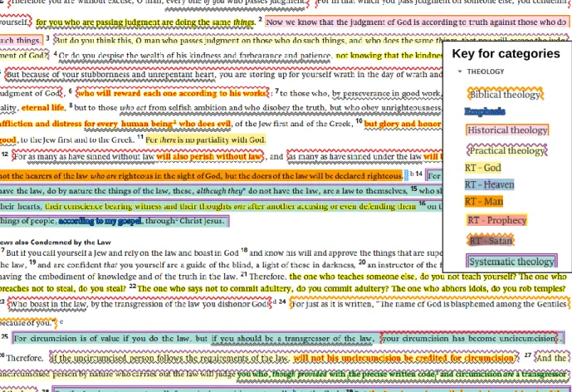Click 'But because of your stubbornness' passage

(110, 75)
